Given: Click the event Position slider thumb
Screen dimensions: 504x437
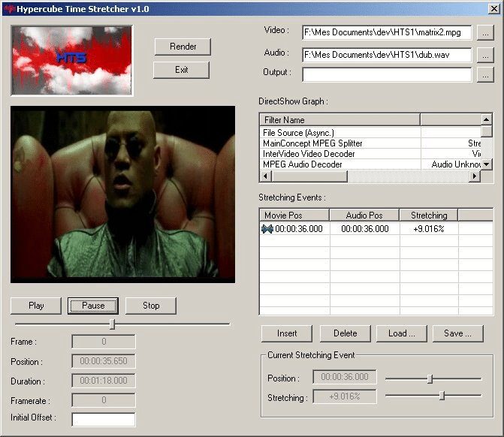Looking at the screenshot, I should [x=430, y=379].
